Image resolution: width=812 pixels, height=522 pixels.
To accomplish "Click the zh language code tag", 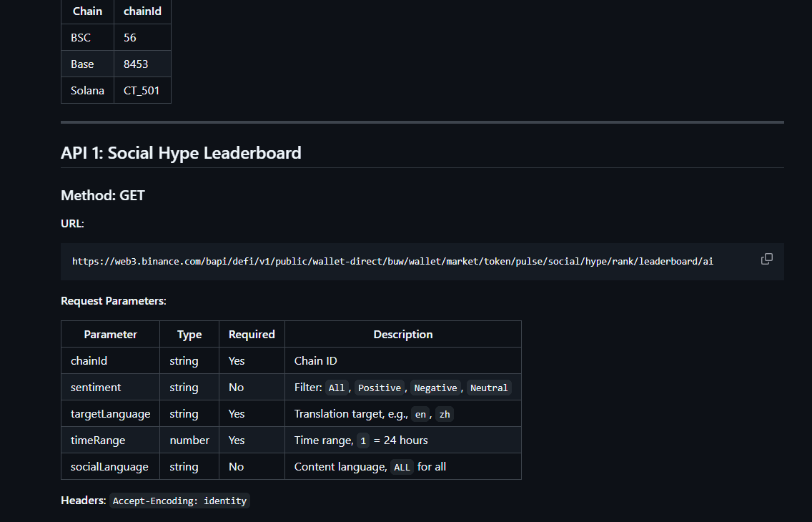I will point(445,414).
